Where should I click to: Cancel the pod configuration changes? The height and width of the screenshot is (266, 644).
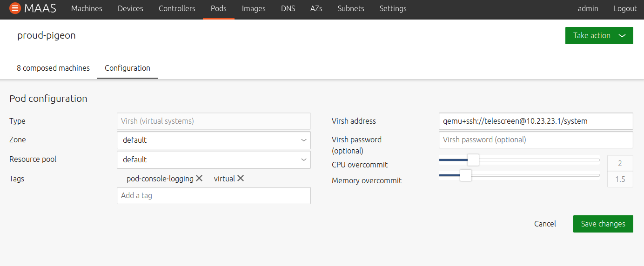(x=545, y=224)
